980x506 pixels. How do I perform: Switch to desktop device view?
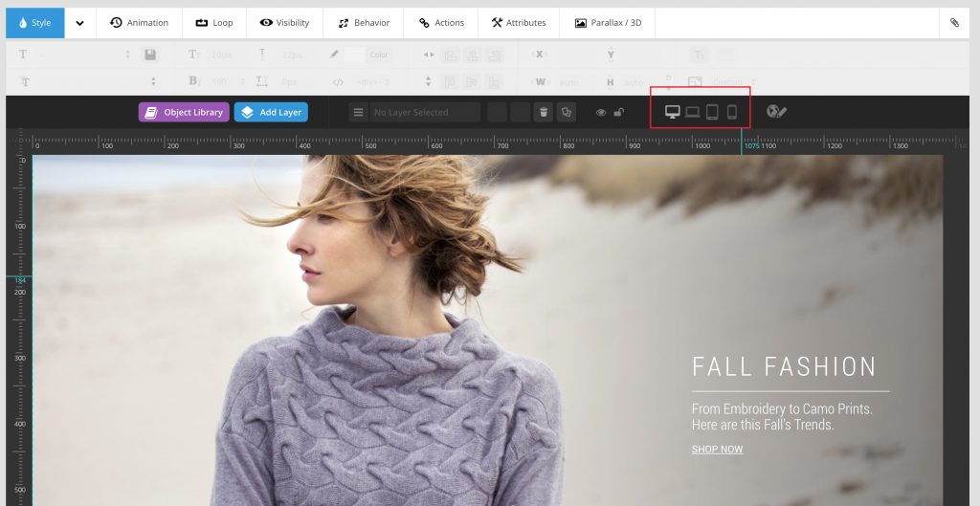[x=672, y=112]
